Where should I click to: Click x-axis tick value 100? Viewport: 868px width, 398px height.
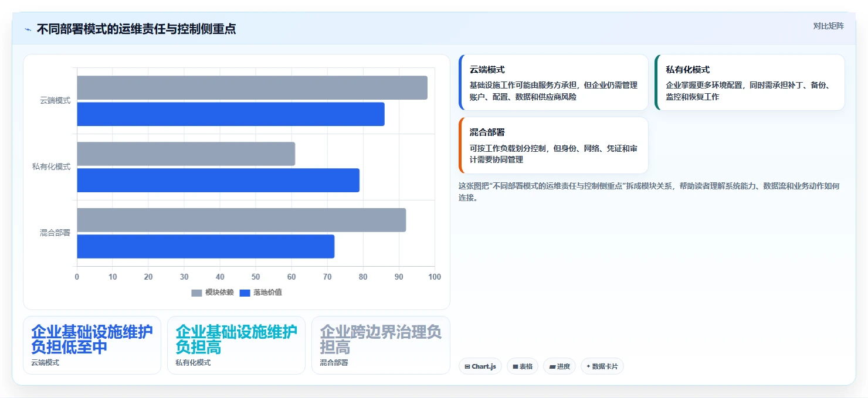tap(435, 277)
